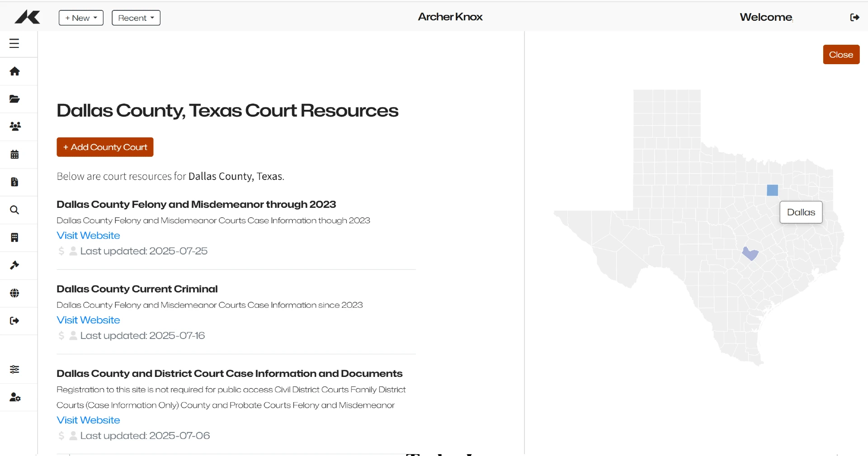The image size is (868, 456).
Task: Open the calendar icon in sidebar
Action: tap(14, 155)
